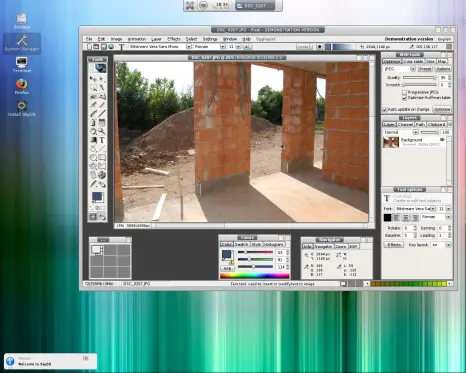Switch to the Color table tab

pos(413,61)
